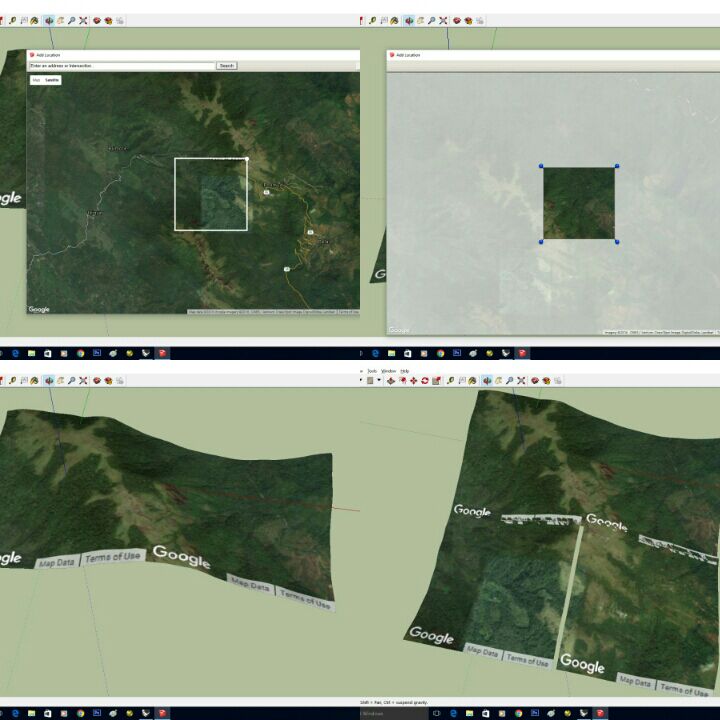Screen dimensions: 720x720
Task: Select the Follow Me tool in the bottom-right window
Action: pos(402,381)
